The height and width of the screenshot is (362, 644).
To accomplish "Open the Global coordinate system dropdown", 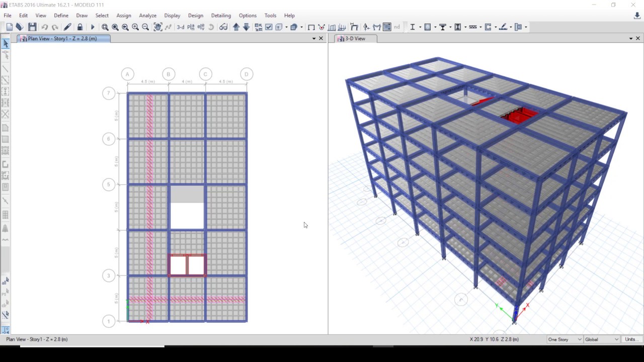I will pos(602,339).
